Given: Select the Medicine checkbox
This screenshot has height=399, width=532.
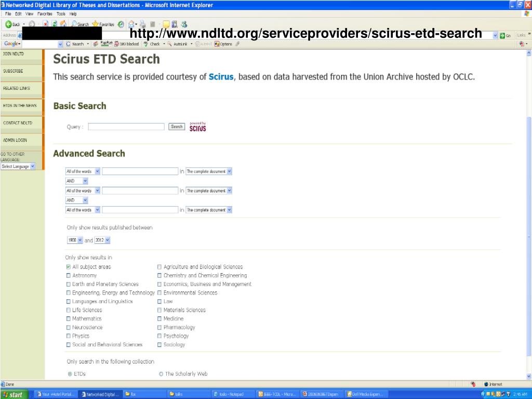Looking at the screenshot, I should [159, 319].
